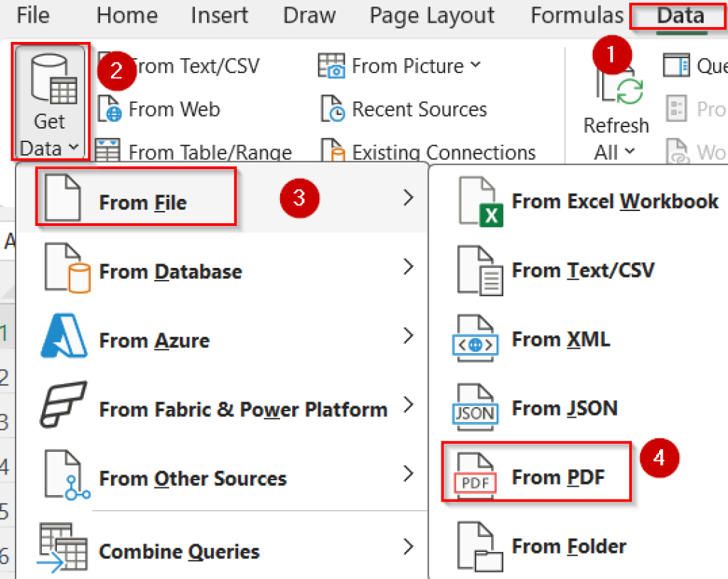Open Existing Connections
728x579 pixels.
click(440, 151)
